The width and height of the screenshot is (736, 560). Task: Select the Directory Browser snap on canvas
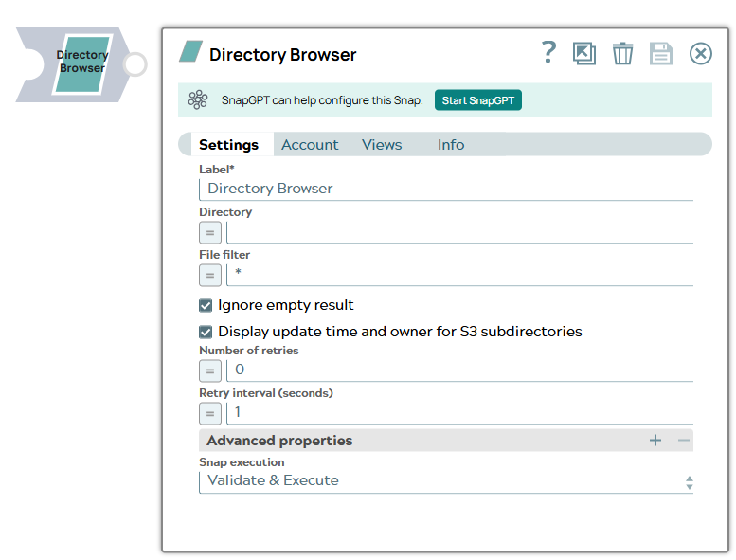(82, 63)
